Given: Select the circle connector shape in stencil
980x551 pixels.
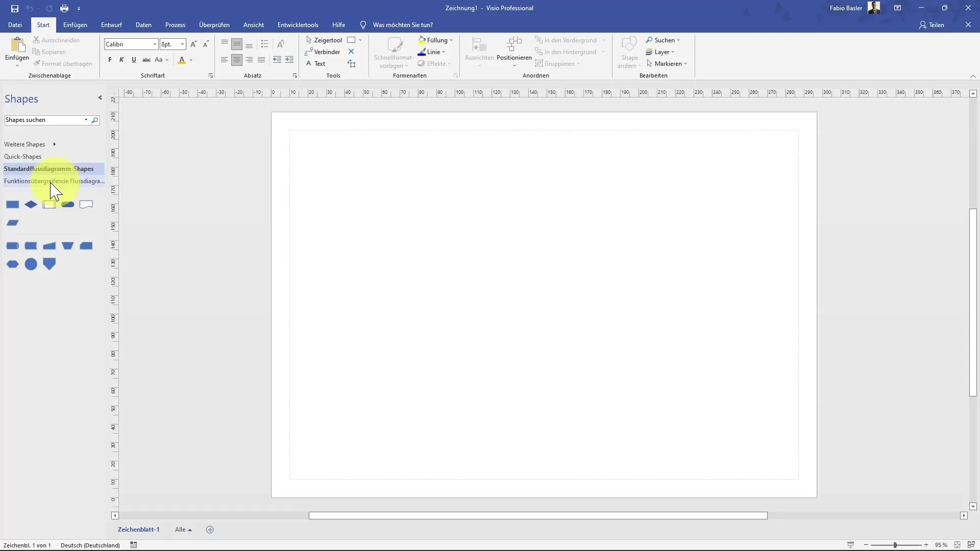Looking at the screenshot, I should (31, 264).
